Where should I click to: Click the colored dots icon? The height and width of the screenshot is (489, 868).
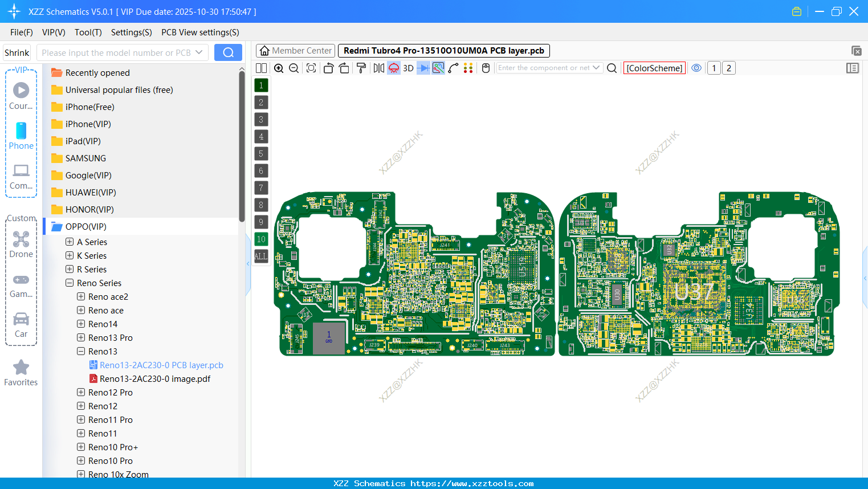468,68
